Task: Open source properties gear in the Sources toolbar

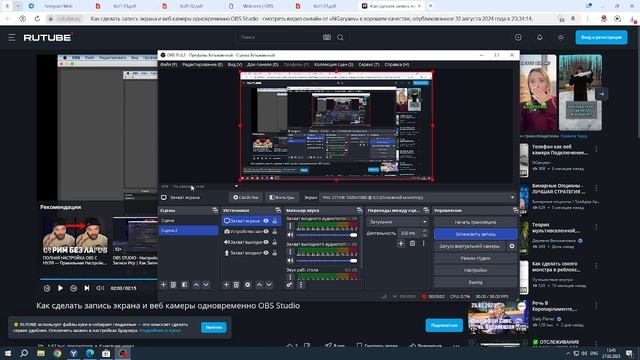Action: pos(247,284)
